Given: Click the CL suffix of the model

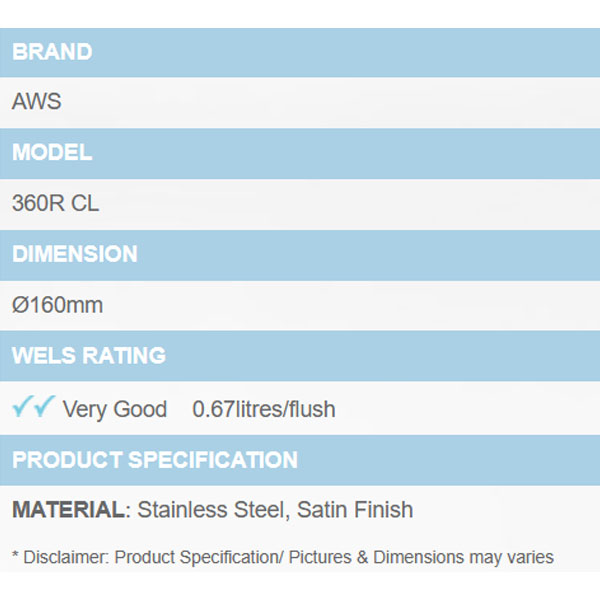Looking at the screenshot, I should pyautogui.click(x=86, y=204).
